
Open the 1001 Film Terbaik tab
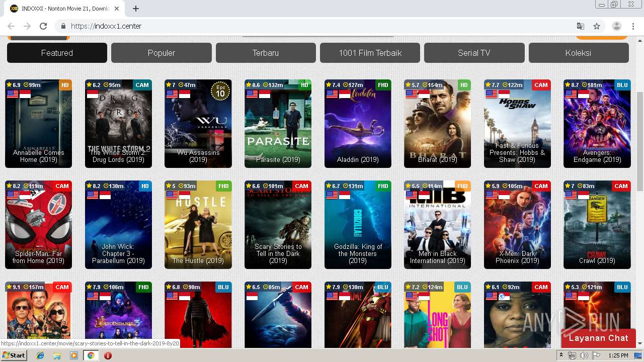(x=370, y=53)
